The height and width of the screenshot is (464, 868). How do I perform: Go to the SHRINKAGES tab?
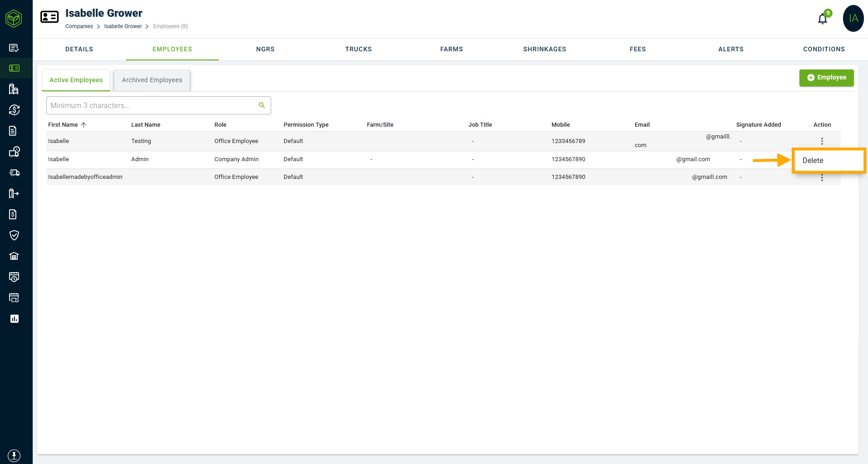545,49
